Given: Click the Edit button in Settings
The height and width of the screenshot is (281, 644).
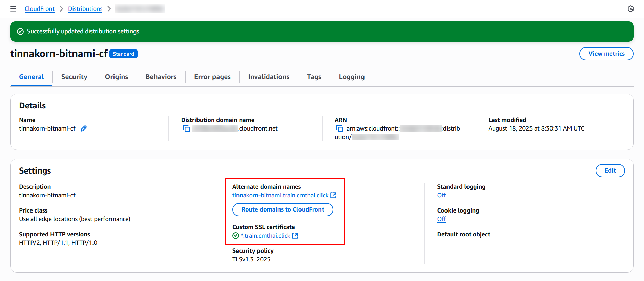Looking at the screenshot, I should [x=610, y=170].
